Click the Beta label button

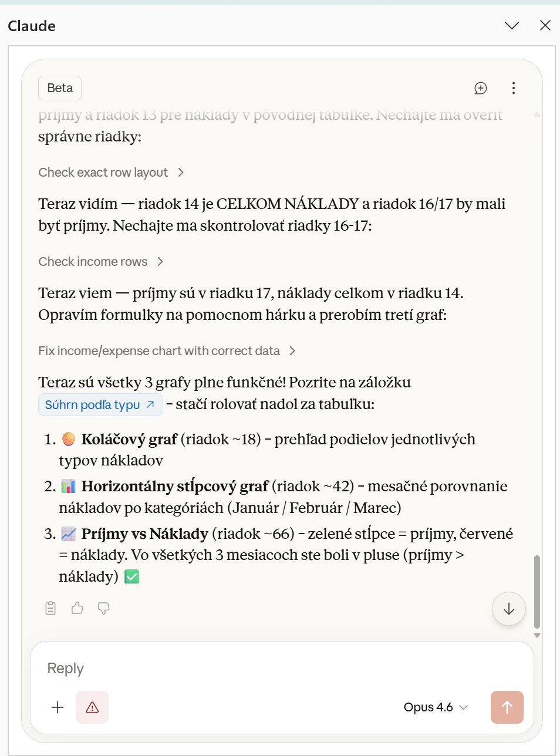pyautogui.click(x=60, y=88)
